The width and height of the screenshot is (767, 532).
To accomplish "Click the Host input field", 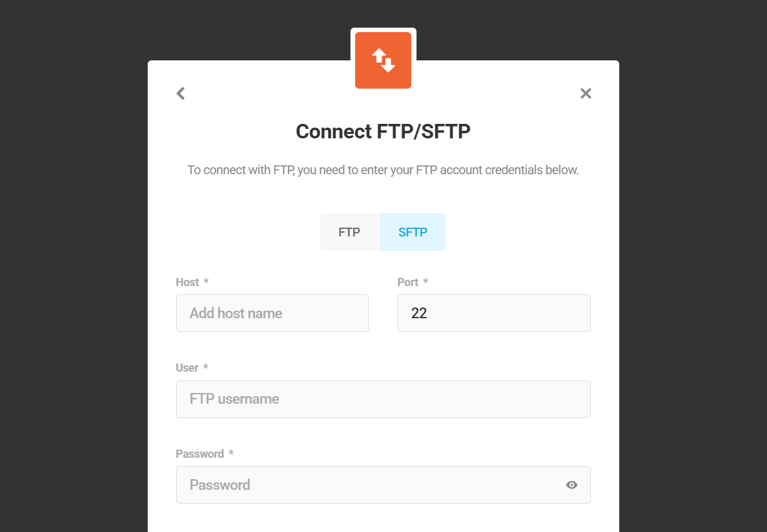I will (x=272, y=313).
